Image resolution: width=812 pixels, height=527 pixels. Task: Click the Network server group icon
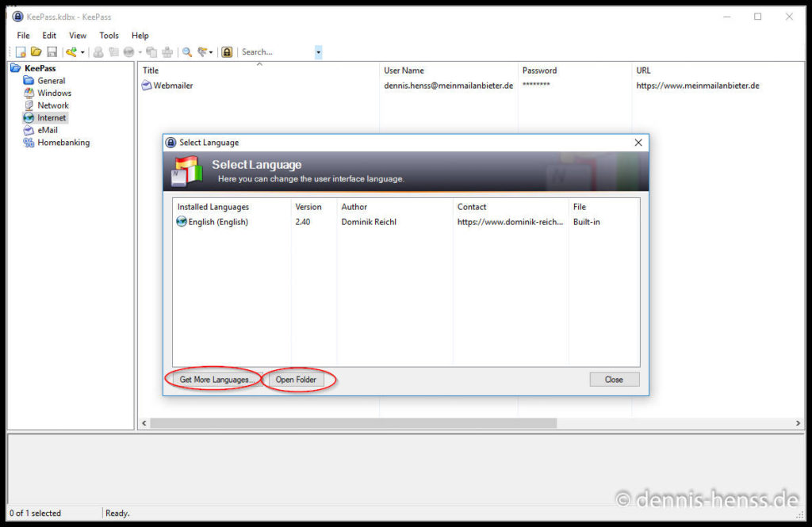[x=29, y=105]
